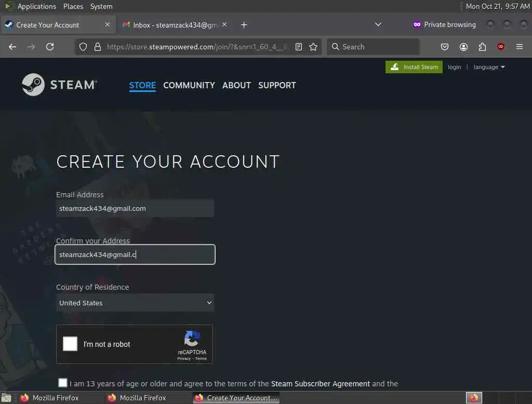Click the Install Steam button

click(414, 67)
